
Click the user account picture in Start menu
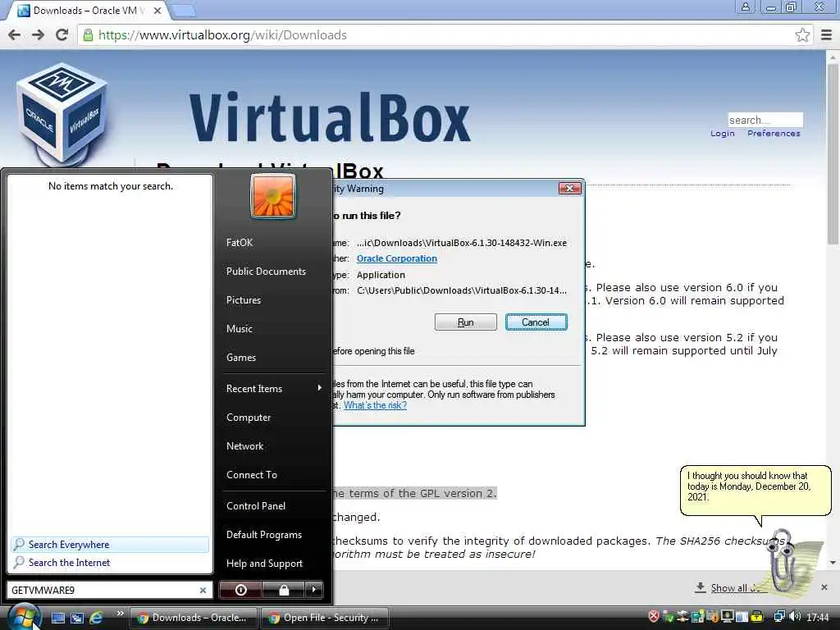(272, 197)
